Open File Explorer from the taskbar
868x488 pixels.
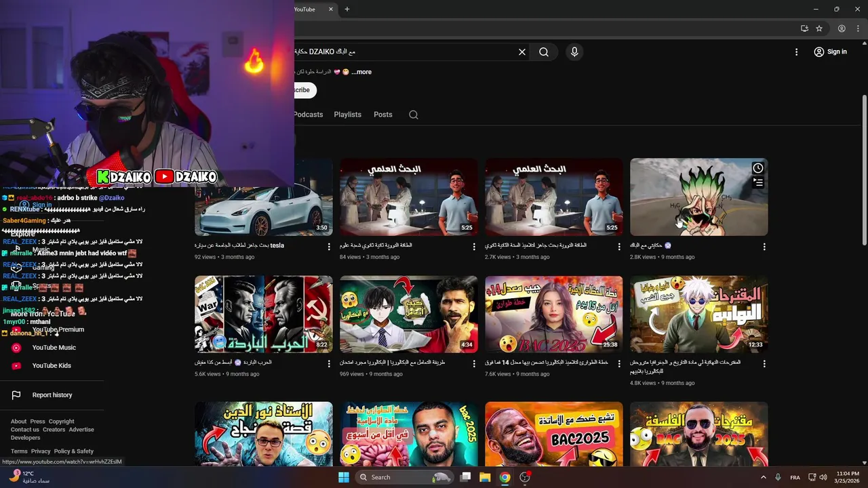(x=485, y=477)
